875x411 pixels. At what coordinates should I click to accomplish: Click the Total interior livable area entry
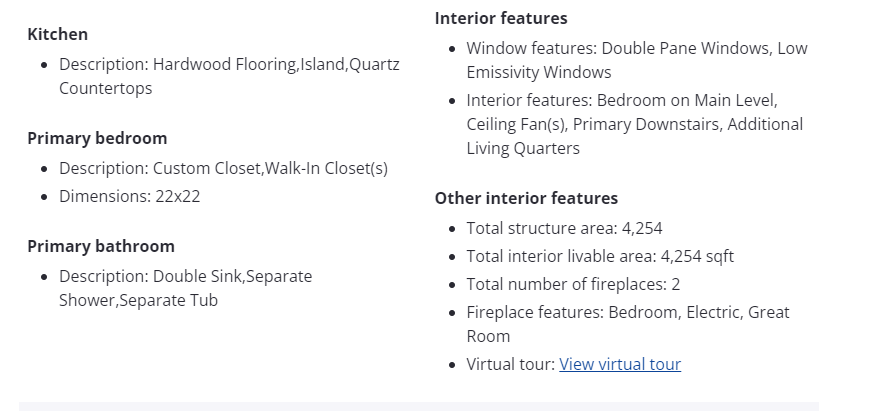[600, 256]
